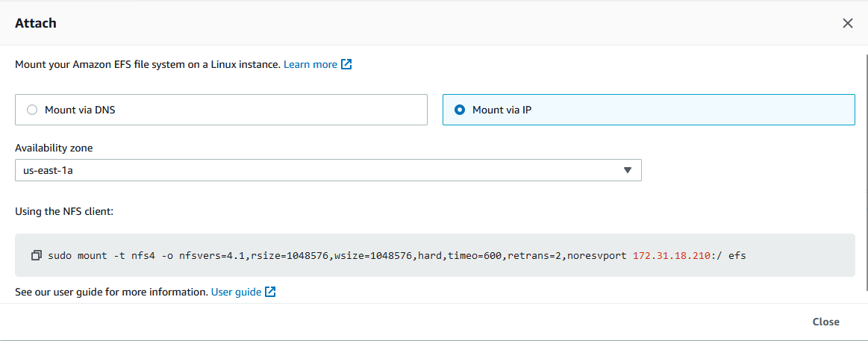This screenshot has height=341, width=868.
Task: Open the Learn more link
Action: click(x=310, y=65)
